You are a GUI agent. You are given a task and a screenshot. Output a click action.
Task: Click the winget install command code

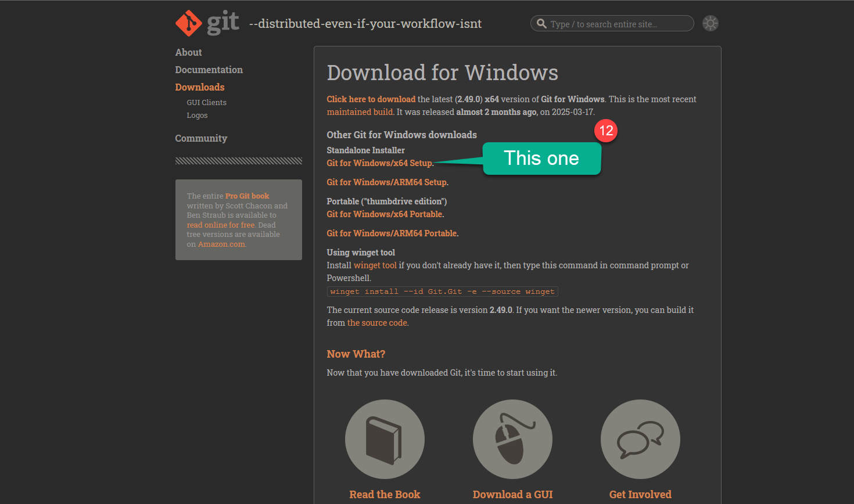[442, 291]
